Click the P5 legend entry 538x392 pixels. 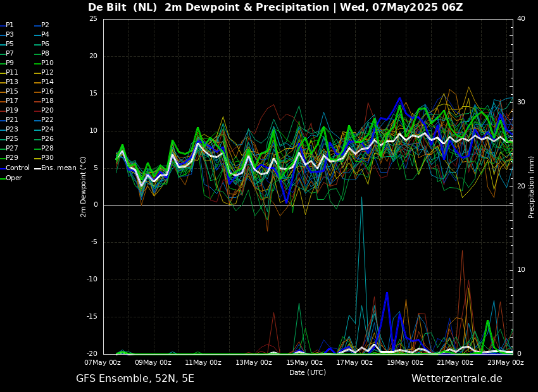point(7,44)
